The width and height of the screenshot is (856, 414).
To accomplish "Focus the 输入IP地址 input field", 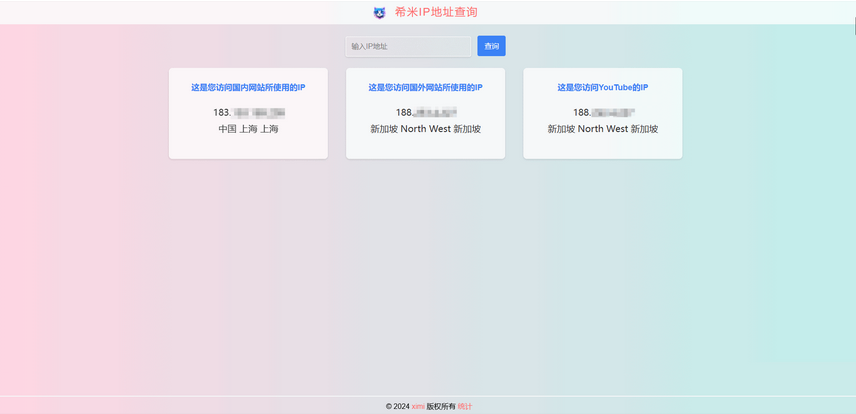I will pyautogui.click(x=407, y=46).
